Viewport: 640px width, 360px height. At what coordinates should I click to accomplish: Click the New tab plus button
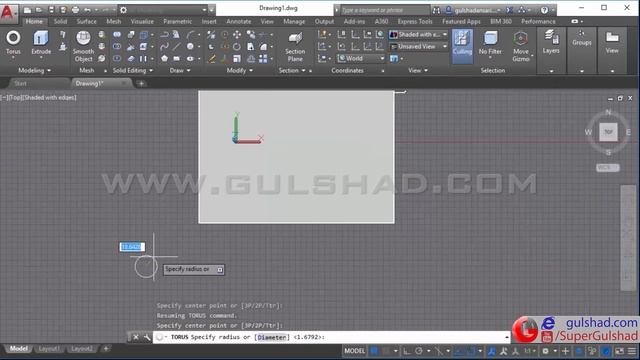[141, 83]
